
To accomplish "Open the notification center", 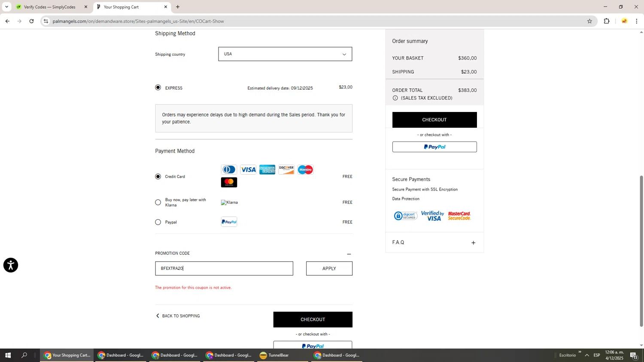I will [x=634, y=355].
